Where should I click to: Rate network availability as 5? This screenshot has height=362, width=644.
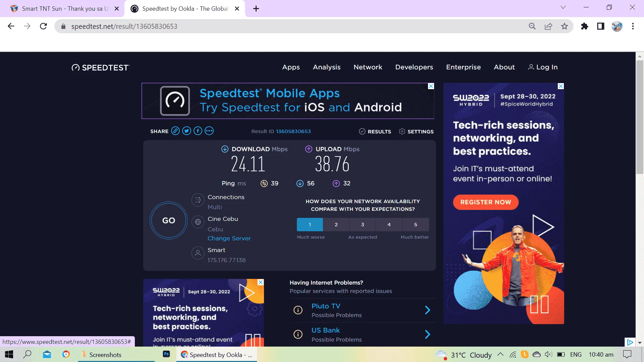416,225
